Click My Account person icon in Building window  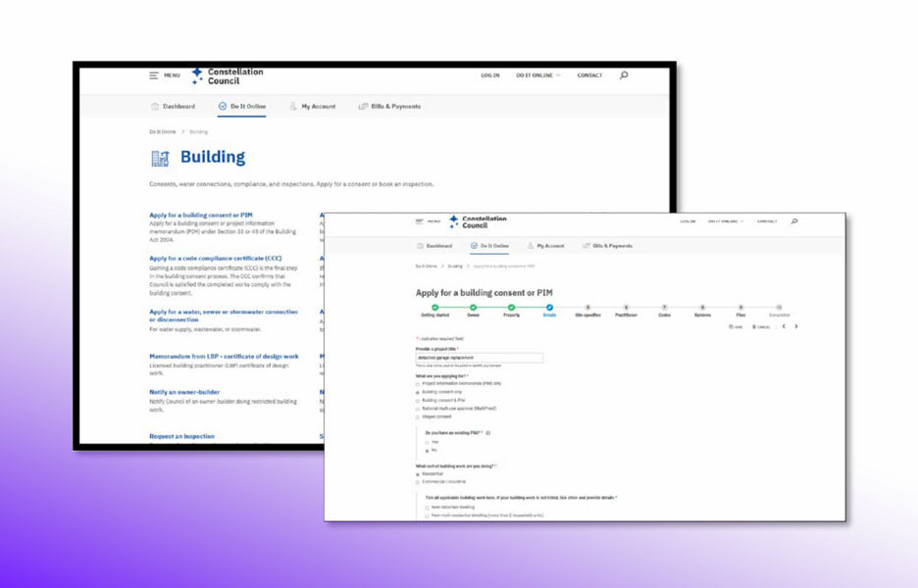[x=292, y=107]
